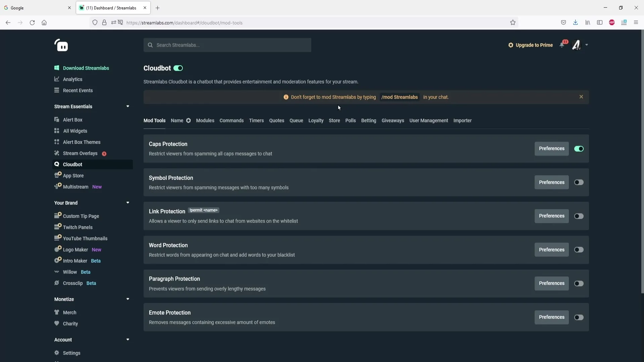The width and height of the screenshot is (644, 362).
Task: Open Firefox downloads arrow icon
Action: pyautogui.click(x=575, y=22)
